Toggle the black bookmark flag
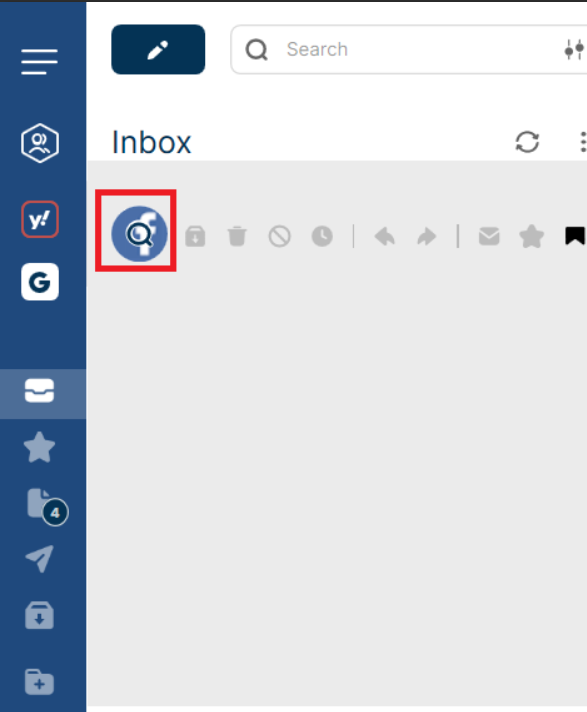Screen dimensions: 587x712 (575, 236)
